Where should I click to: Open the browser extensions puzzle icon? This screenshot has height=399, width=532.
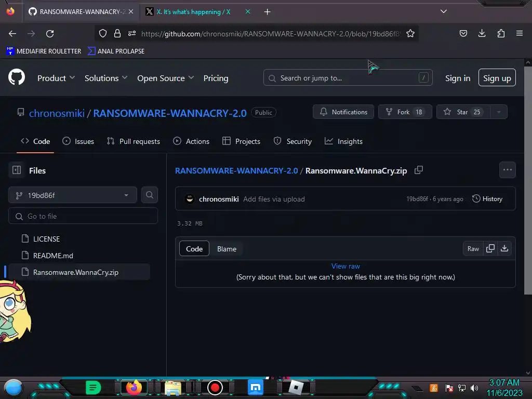pyautogui.click(x=501, y=33)
